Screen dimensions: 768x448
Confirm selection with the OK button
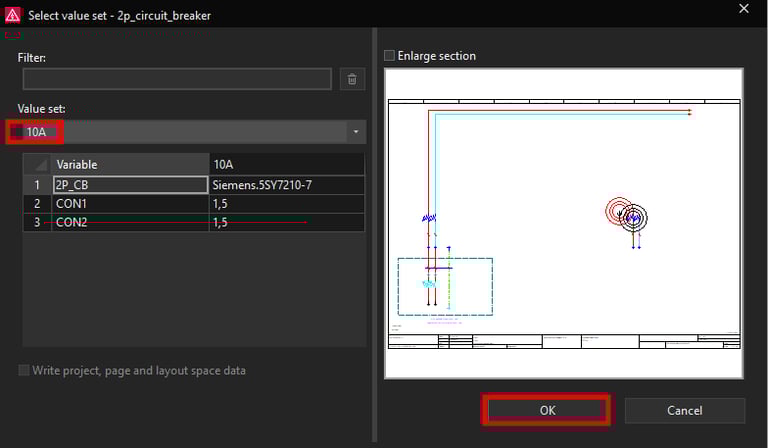point(547,410)
